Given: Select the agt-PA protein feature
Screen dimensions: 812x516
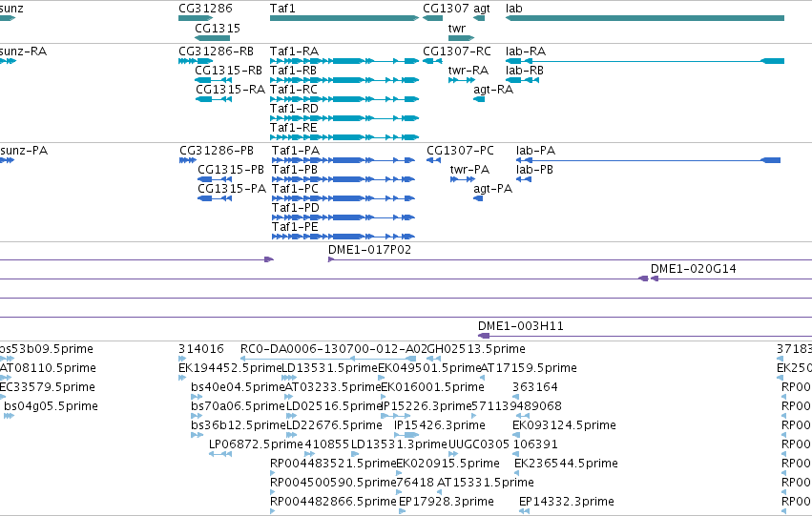Looking at the screenshot, I should (x=478, y=198).
